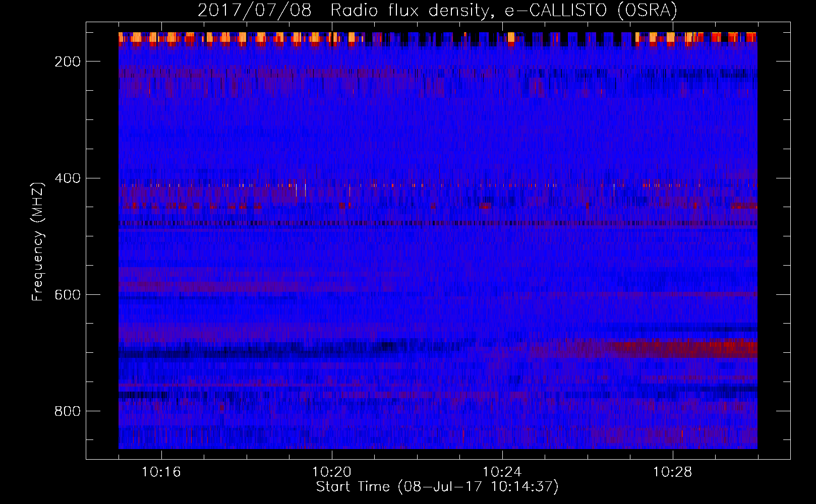Click the 'Start Time (08-Jul-17 10:14:37)' label

pos(437,487)
